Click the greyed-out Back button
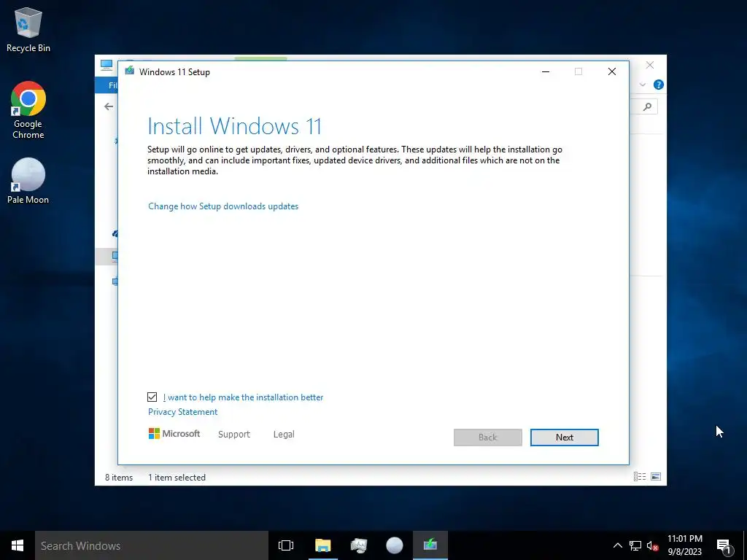Screen dimensions: 747x560 coord(488,437)
